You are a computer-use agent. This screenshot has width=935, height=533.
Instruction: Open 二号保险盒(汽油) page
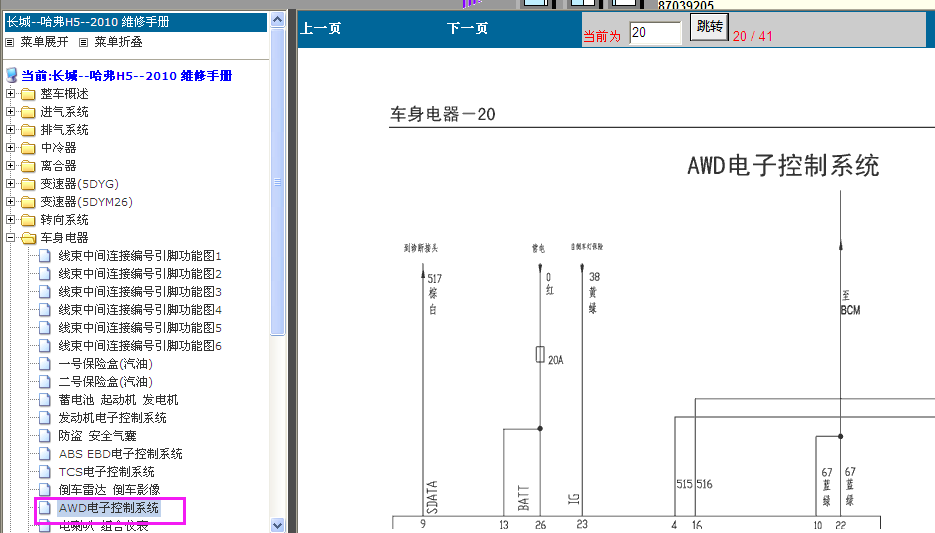[x=106, y=382]
